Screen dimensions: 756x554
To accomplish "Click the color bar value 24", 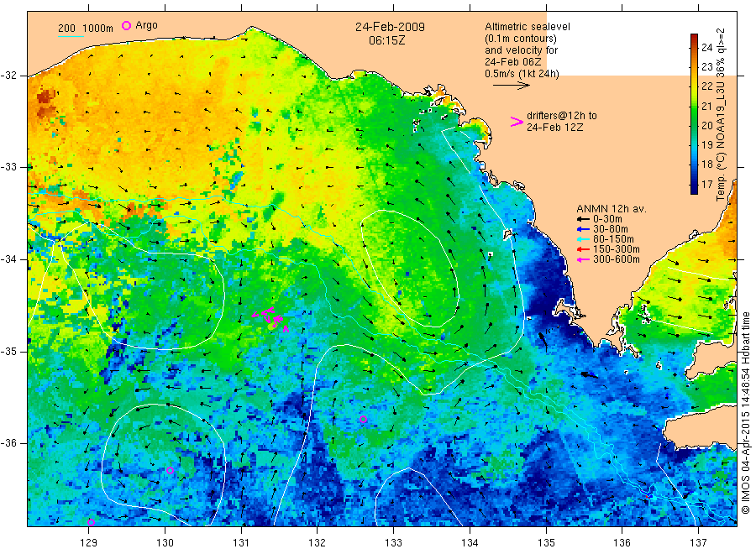I will [x=706, y=47].
